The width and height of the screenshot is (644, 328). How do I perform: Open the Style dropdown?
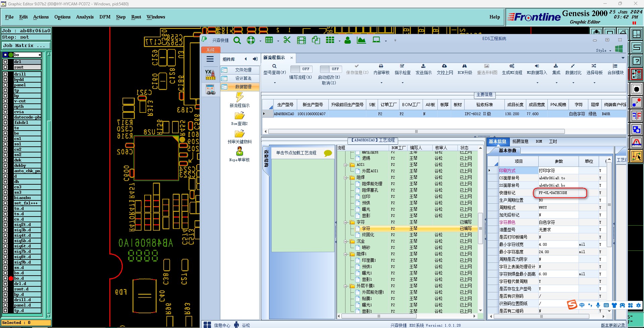coord(603,50)
